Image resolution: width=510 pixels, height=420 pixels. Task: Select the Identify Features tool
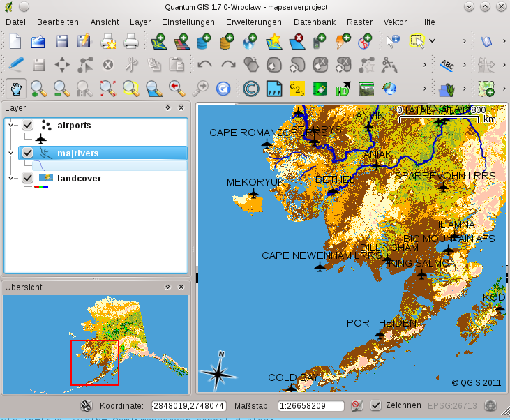[393, 41]
